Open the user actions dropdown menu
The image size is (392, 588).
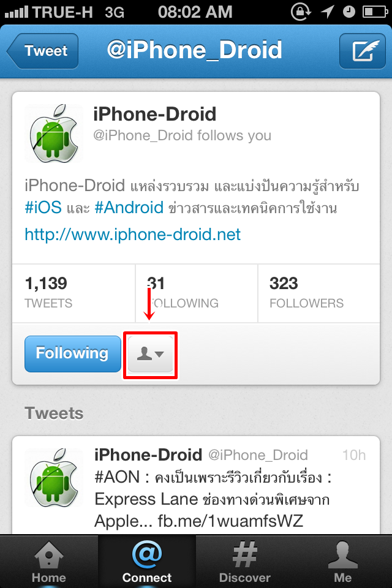[151, 354]
